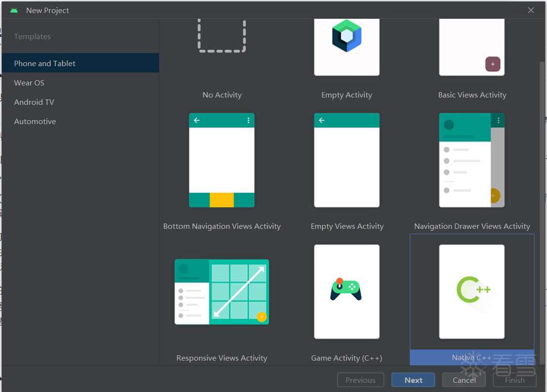Choose the Basic Views Activity thumbnail
This screenshot has width=547, height=392.
point(472,47)
